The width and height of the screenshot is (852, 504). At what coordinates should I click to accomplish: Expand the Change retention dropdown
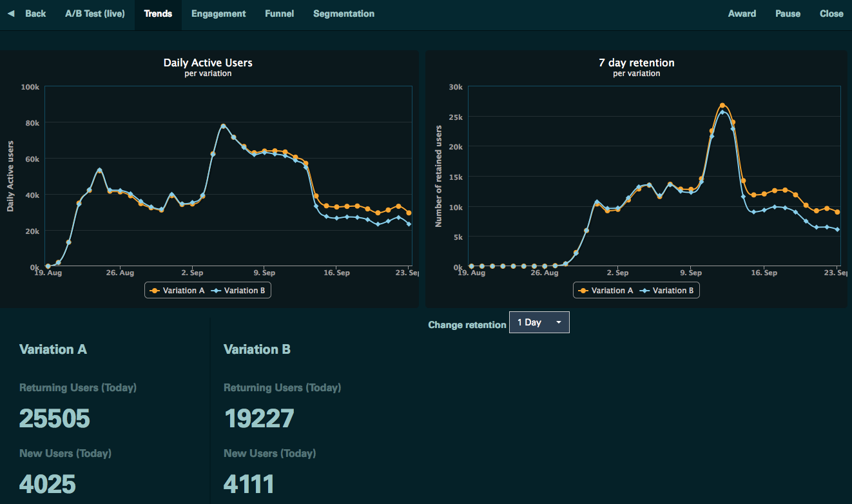tap(539, 322)
